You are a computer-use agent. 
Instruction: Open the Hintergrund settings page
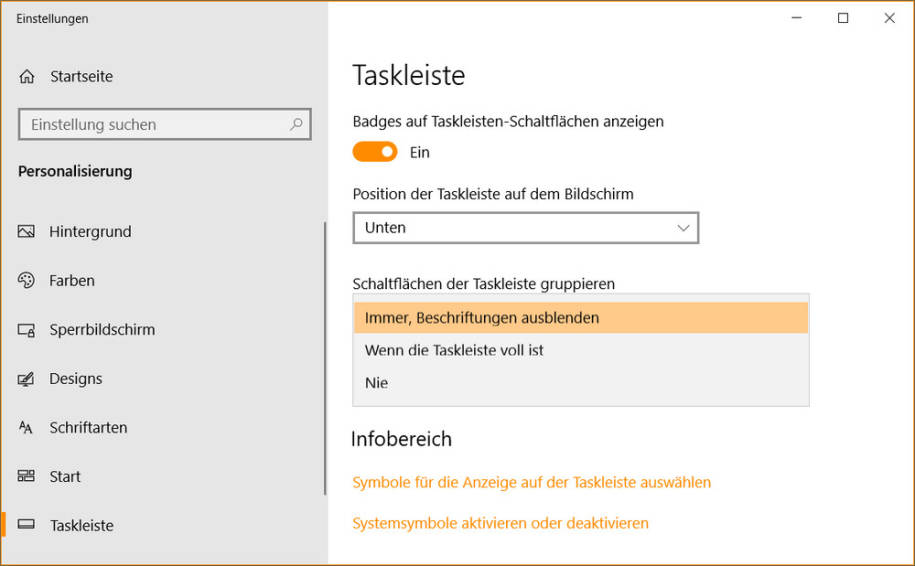(x=90, y=232)
